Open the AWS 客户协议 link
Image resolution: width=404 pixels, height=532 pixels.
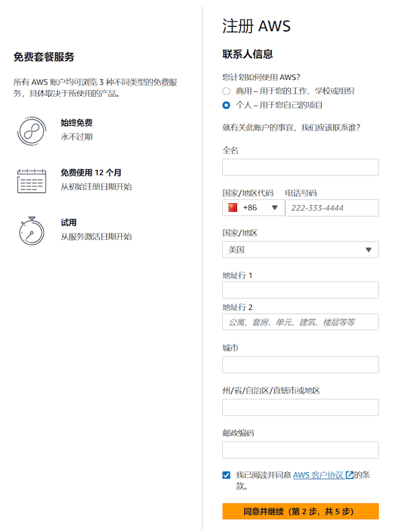pyautogui.click(x=318, y=475)
